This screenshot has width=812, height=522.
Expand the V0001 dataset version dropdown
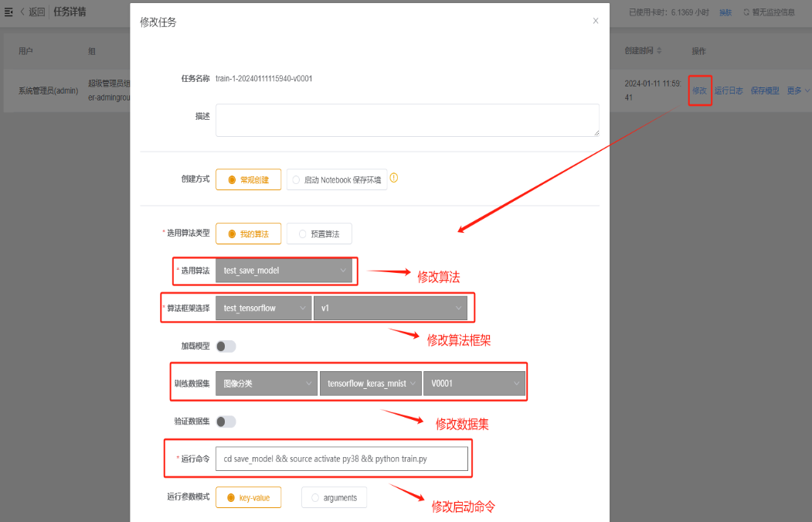coord(474,384)
